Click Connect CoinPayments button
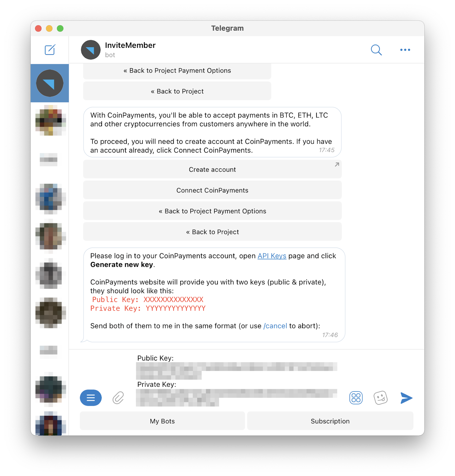Viewport: 455px width, 476px height. click(212, 190)
